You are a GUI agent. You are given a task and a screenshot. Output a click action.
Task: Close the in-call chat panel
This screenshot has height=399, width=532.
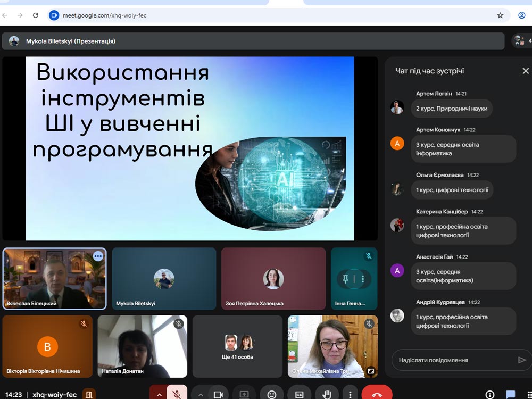(525, 71)
